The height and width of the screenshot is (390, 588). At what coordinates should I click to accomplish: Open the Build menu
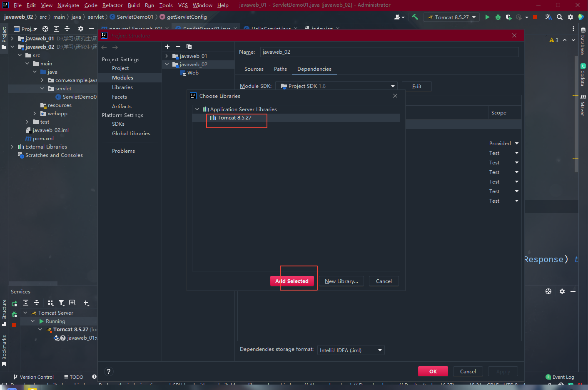pyautogui.click(x=134, y=5)
